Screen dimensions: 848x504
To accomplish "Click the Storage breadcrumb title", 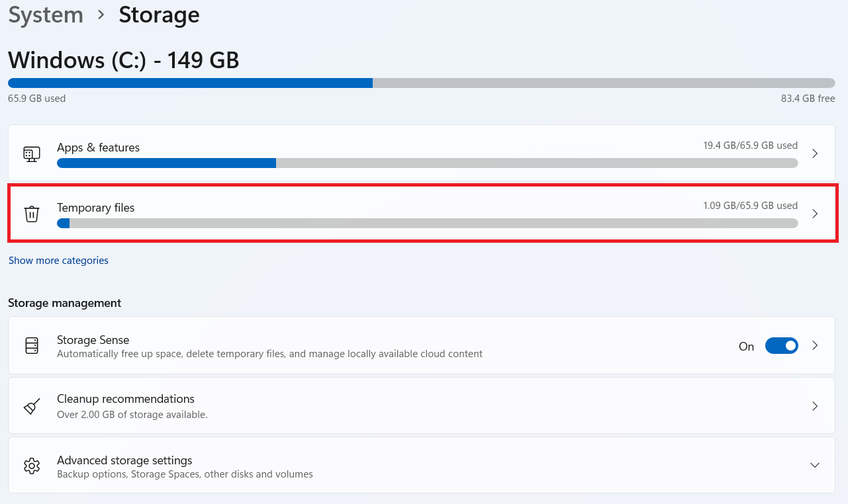I will tap(159, 15).
